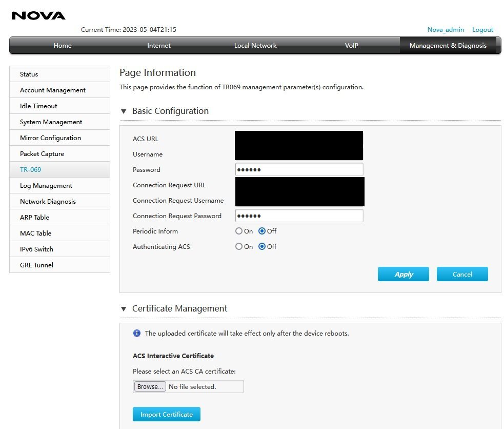
Task: Click the Cancel button
Action: pos(462,274)
